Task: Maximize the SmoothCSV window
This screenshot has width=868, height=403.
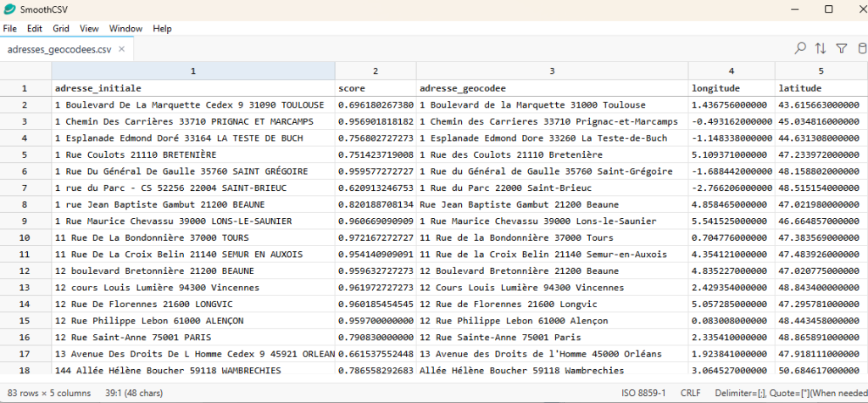Action: pos(829,9)
